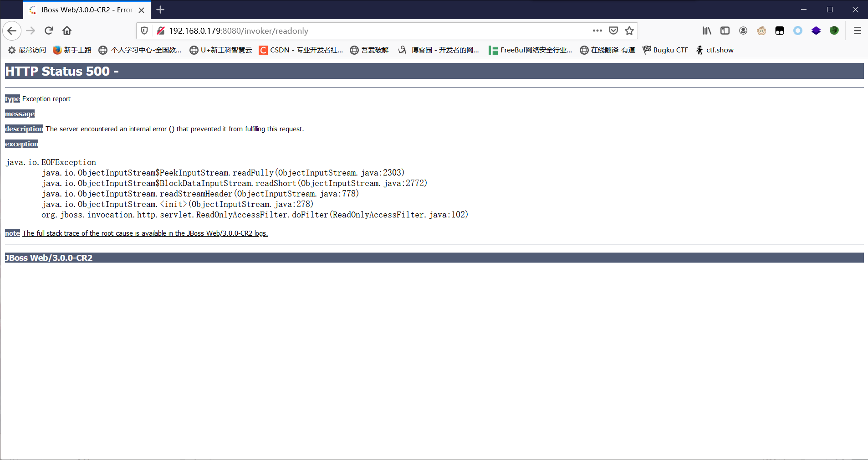Open the CSDN bookmark

301,50
